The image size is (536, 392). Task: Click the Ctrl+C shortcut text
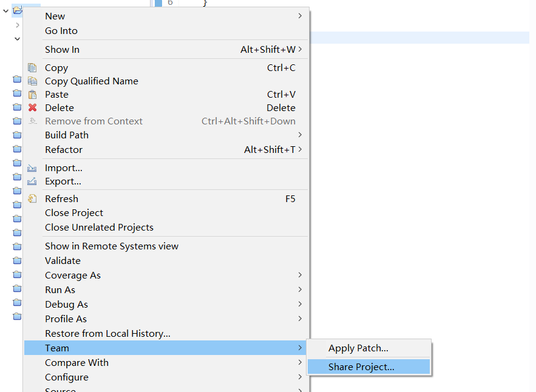point(281,68)
